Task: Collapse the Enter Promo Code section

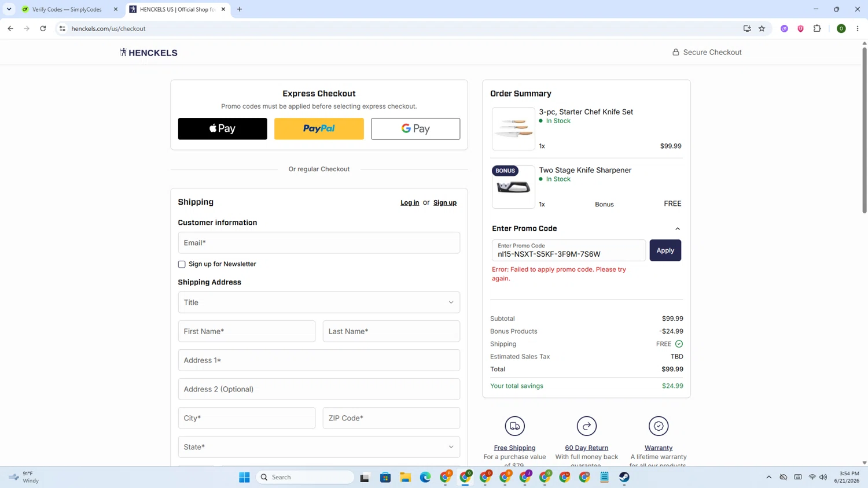Action: coord(678,228)
